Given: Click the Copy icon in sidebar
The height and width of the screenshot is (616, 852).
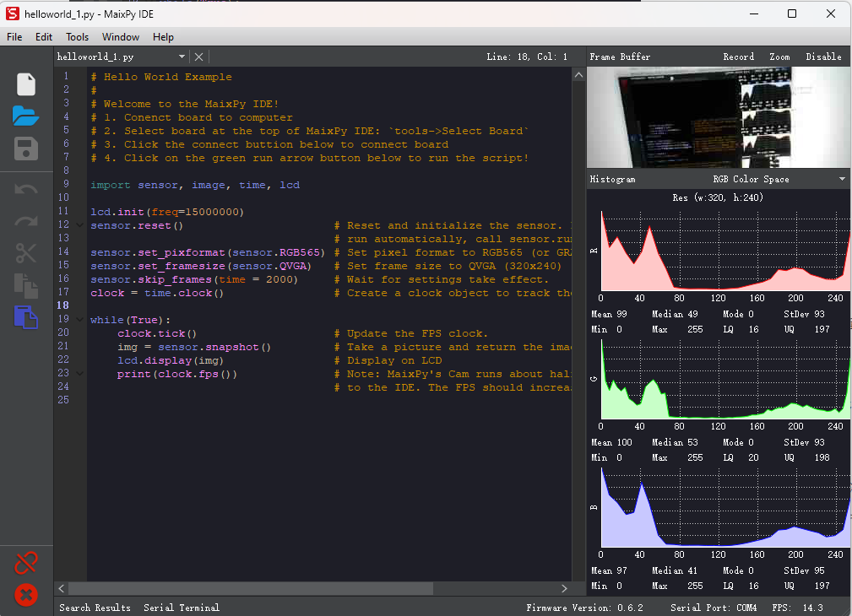Looking at the screenshot, I should (26, 285).
